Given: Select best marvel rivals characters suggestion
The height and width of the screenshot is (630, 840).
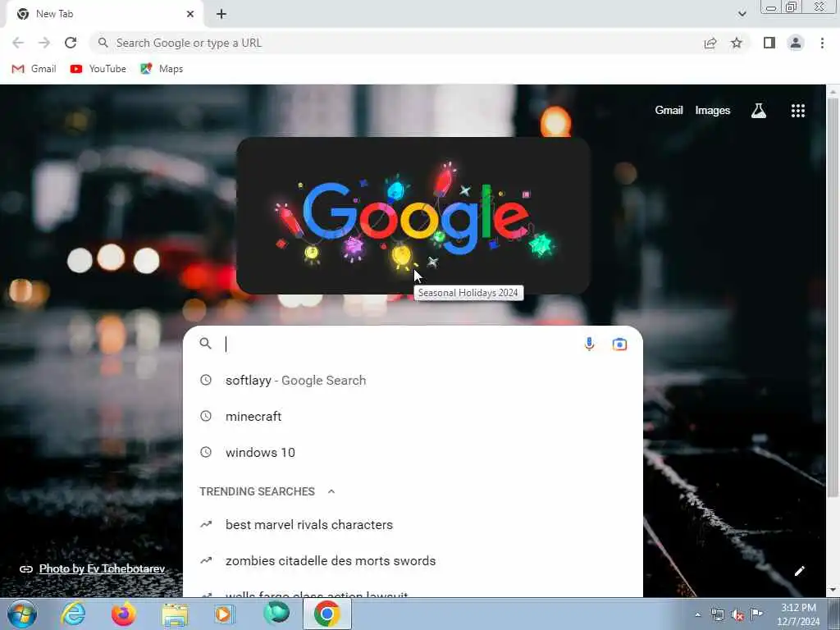Looking at the screenshot, I should coord(413,524).
